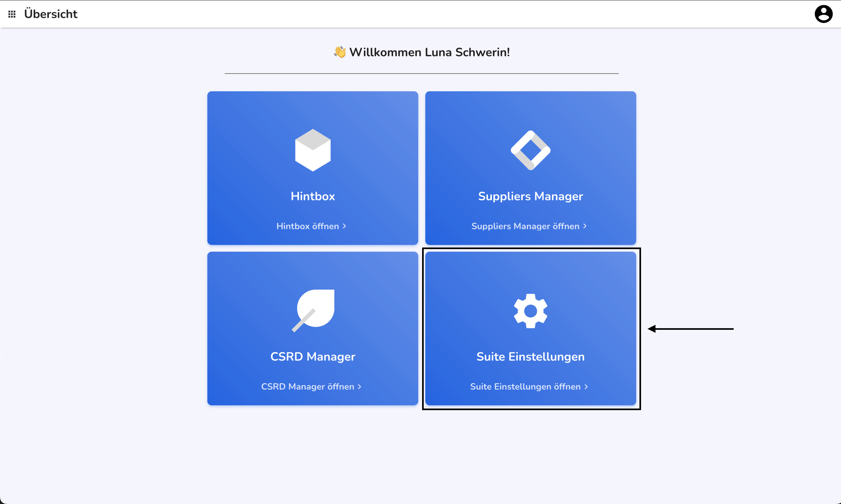Select the Suite Einstellungen card title
The image size is (841, 504).
tap(530, 356)
